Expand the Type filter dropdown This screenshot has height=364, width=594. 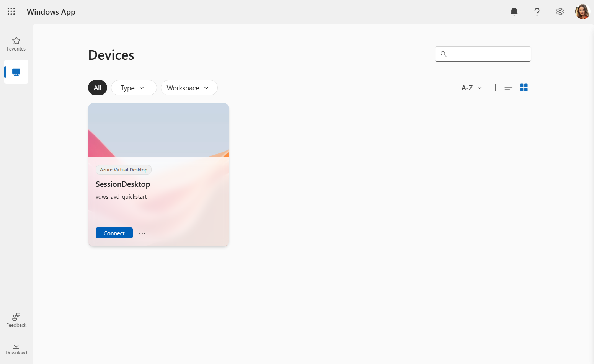coord(134,87)
